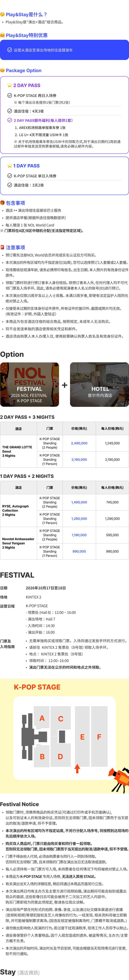The height and width of the screenshot is (980, 129).
Task: Select the 1 DAY PASS package card title
Action: click(x=26, y=165)
